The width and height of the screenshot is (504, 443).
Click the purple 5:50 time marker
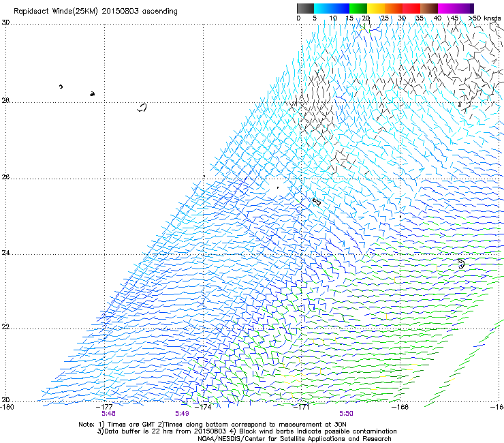(x=346, y=414)
